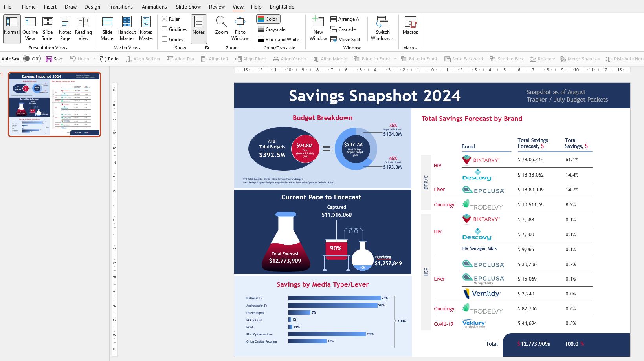The height and width of the screenshot is (361, 644).
Task: Select the Savings Snapshot slide thumbnail
Action: coord(55,104)
